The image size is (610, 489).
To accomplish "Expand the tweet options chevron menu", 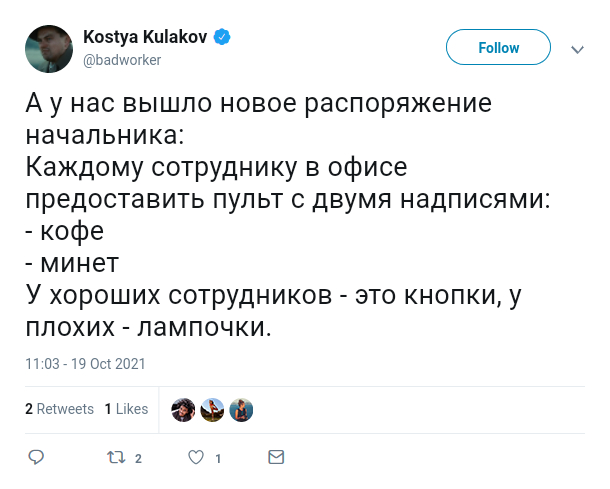I will pyautogui.click(x=577, y=49).
